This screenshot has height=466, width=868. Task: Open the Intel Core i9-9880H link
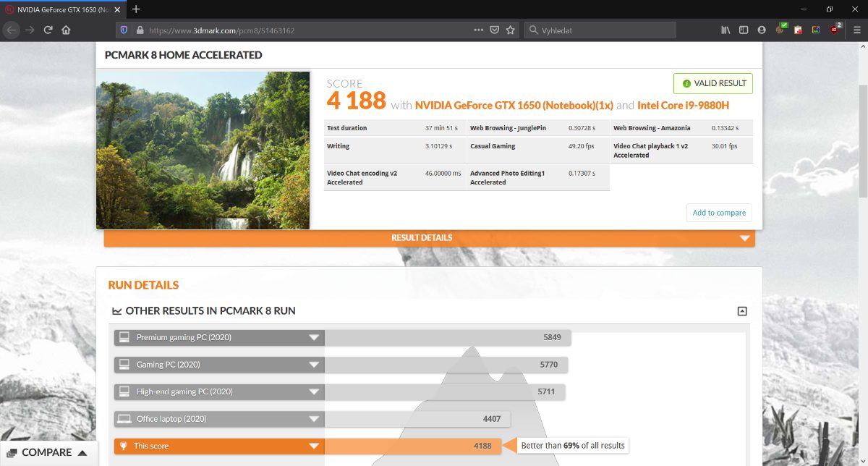click(683, 105)
